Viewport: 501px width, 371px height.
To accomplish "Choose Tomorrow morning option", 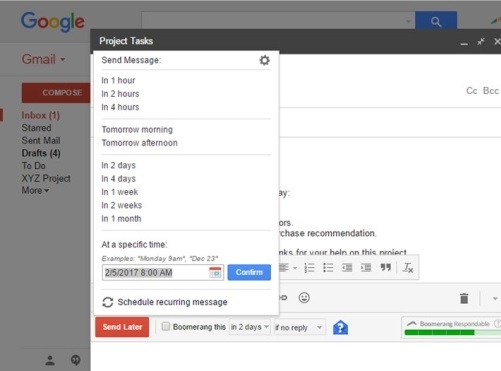I will [137, 130].
